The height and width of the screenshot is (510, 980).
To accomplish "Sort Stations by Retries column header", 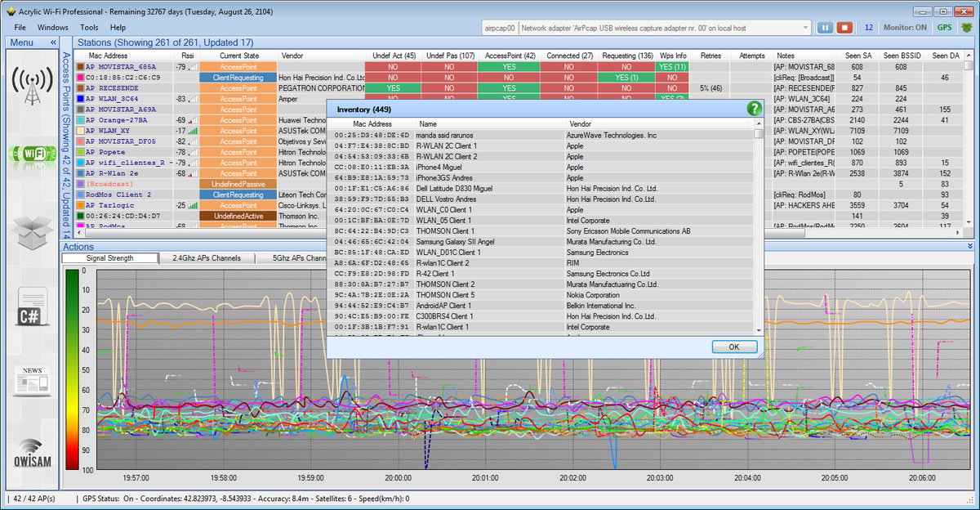I will pos(710,56).
